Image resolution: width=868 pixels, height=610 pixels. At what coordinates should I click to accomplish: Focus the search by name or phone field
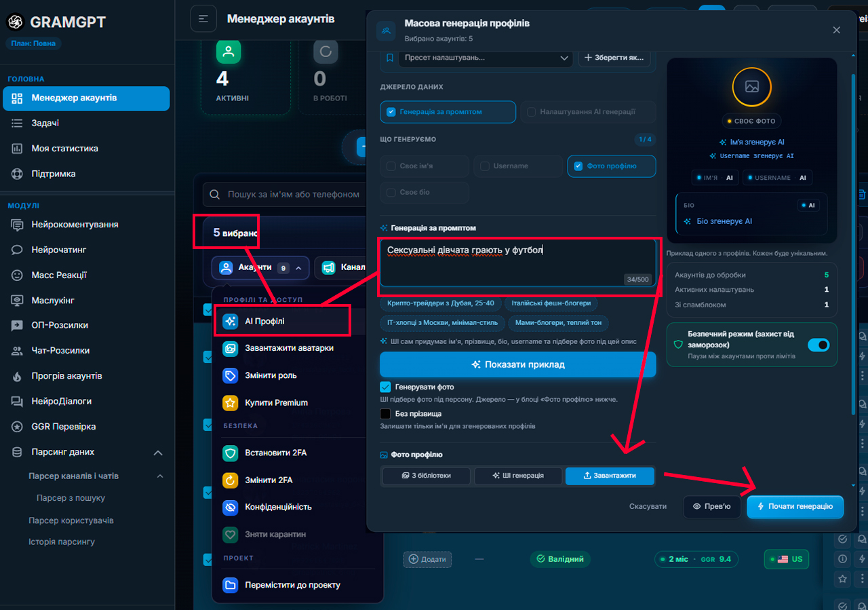pyautogui.click(x=285, y=194)
